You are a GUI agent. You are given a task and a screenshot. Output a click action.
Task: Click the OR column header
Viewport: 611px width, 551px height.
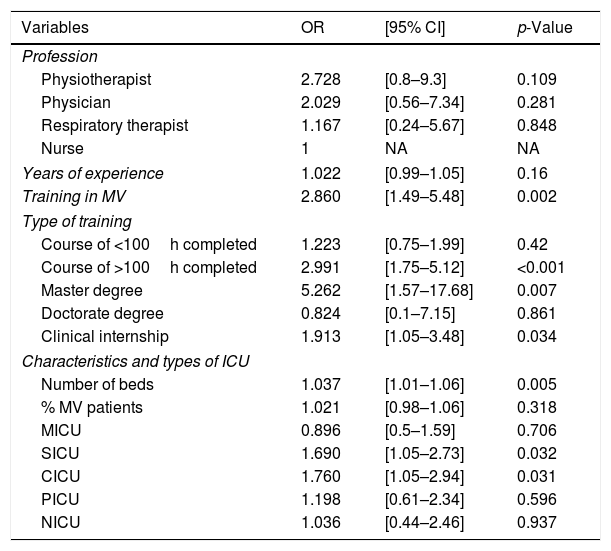[312, 27]
